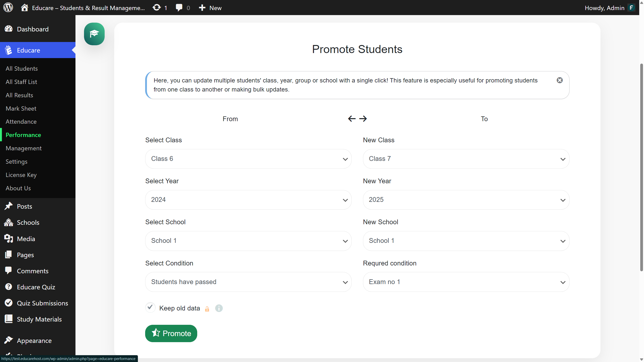
Task: Expand the Select Class dropdown showing Class 6
Action: click(248, 159)
